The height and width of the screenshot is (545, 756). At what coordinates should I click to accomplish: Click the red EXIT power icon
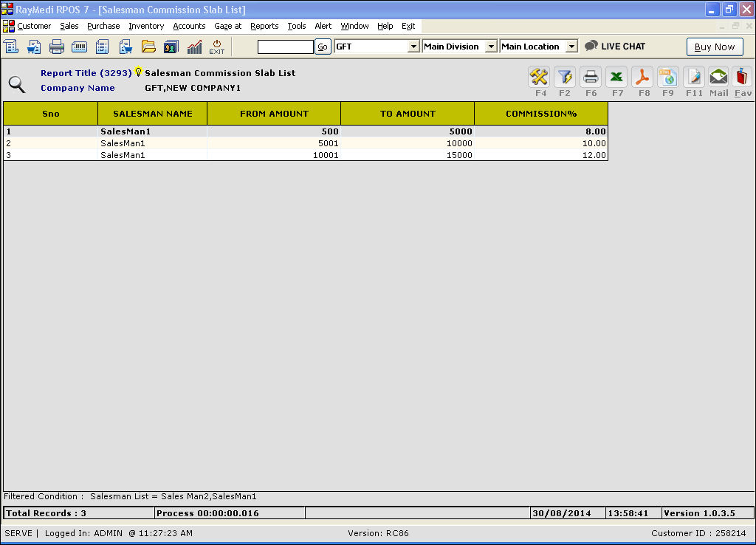tap(216, 47)
